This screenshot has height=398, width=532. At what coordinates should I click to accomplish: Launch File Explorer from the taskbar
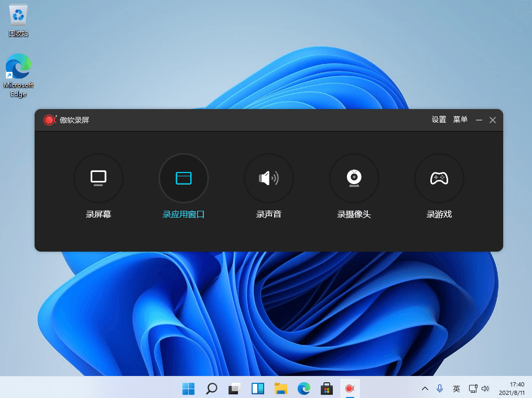280,389
